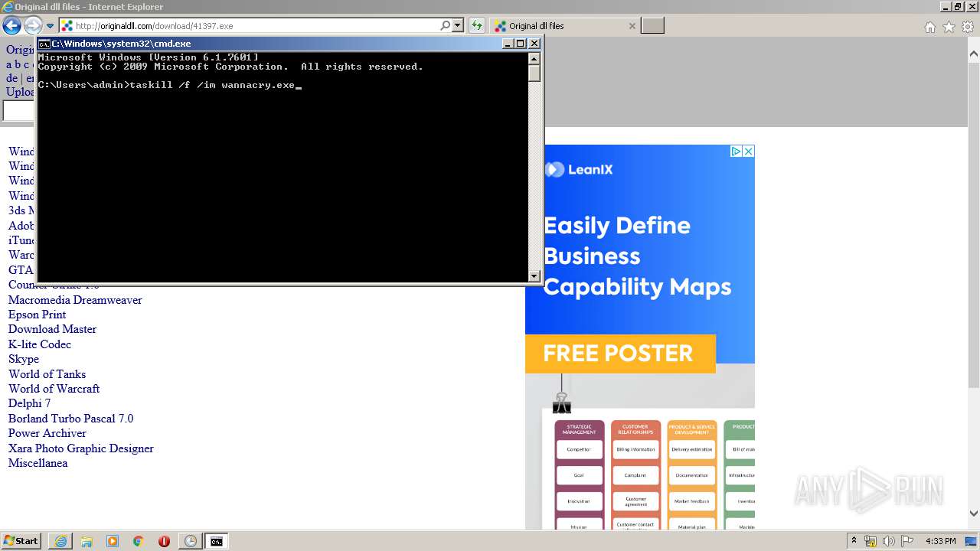
Task: Open the volume speaker tray icon
Action: click(x=889, y=541)
